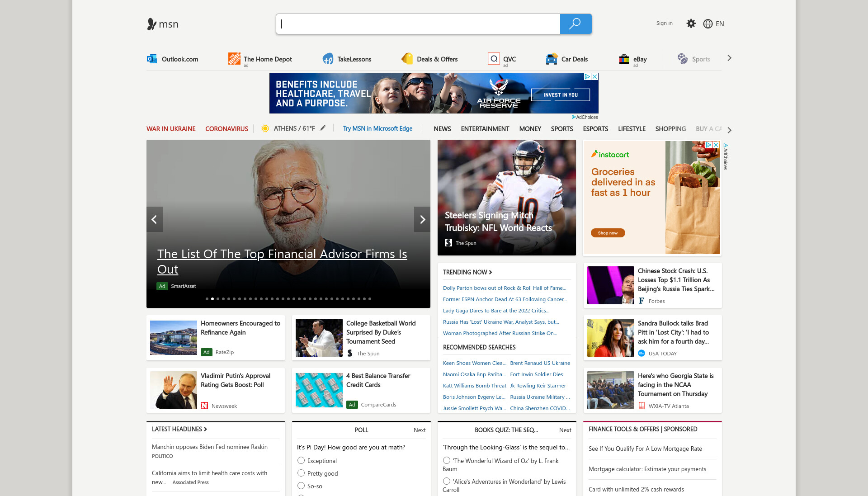Open Outlook.com shortcut icon
This screenshot has width=868, height=496.
151,59
